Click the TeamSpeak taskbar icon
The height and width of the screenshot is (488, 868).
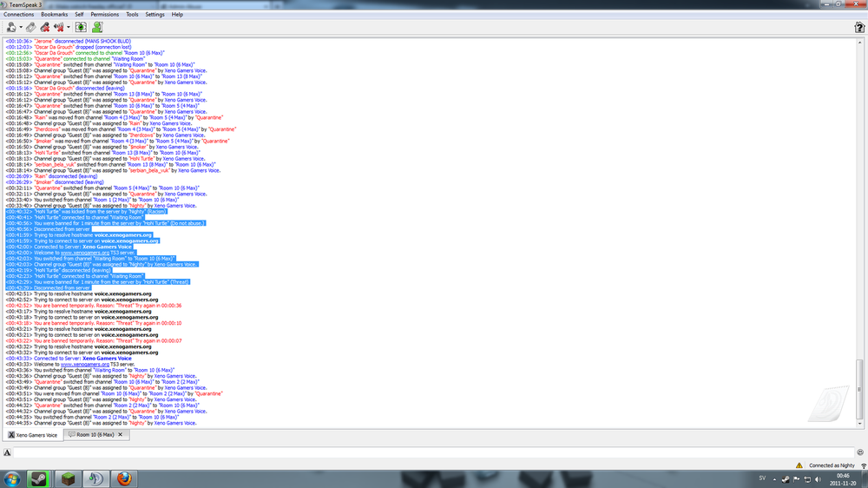95,479
